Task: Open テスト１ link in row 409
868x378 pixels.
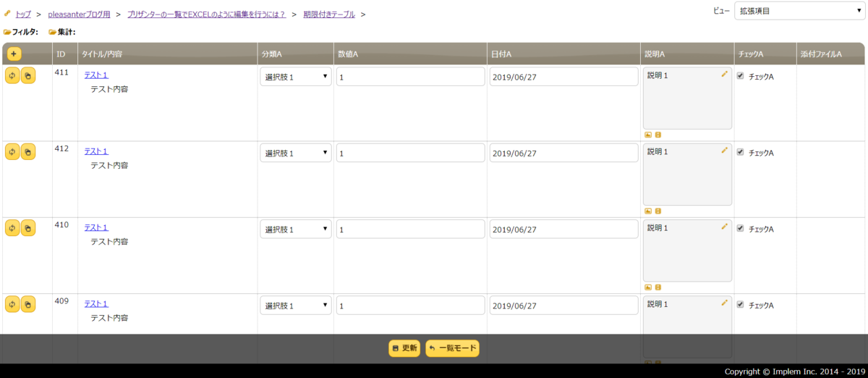Action: pos(96,303)
